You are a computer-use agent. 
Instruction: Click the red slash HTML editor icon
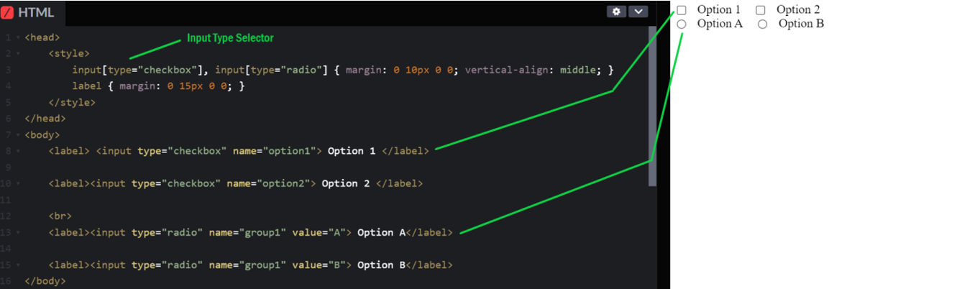8,12
